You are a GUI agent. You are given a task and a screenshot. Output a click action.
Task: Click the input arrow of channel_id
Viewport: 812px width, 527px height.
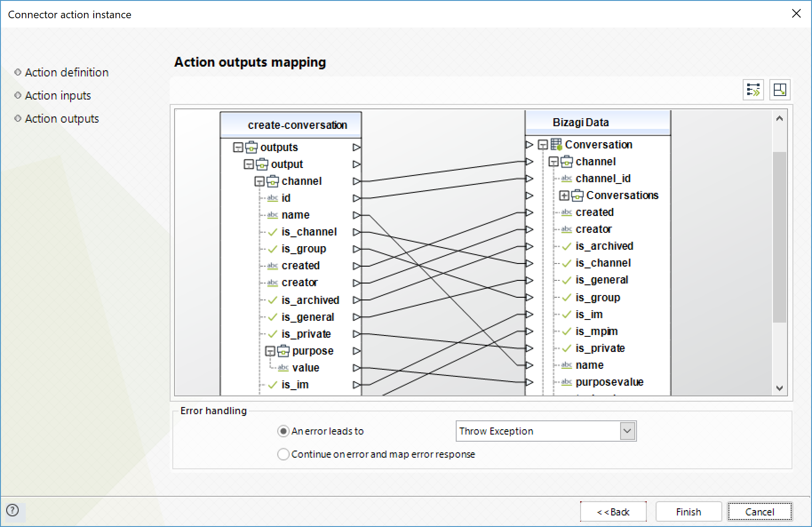tap(529, 179)
